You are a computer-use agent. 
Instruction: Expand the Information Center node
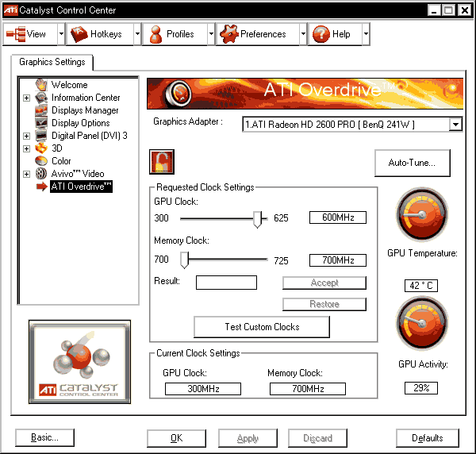pyautogui.click(x=27, y=98)
